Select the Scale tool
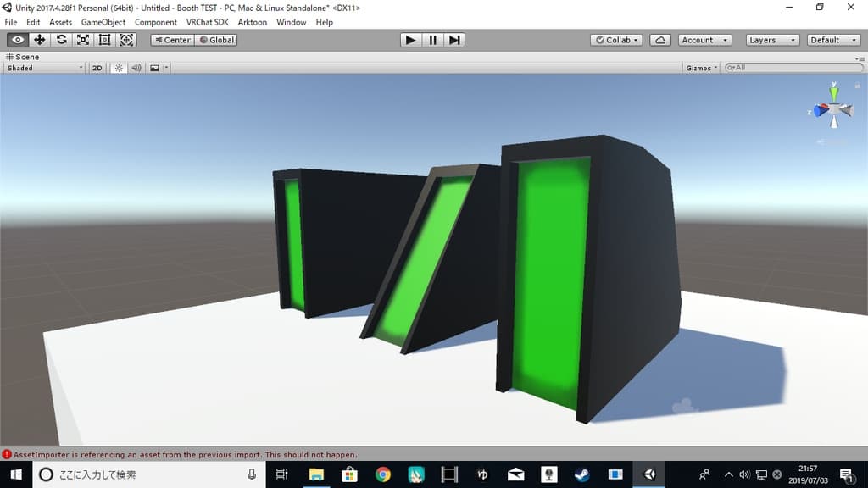The image size is (868, 488). coord(83,40)
